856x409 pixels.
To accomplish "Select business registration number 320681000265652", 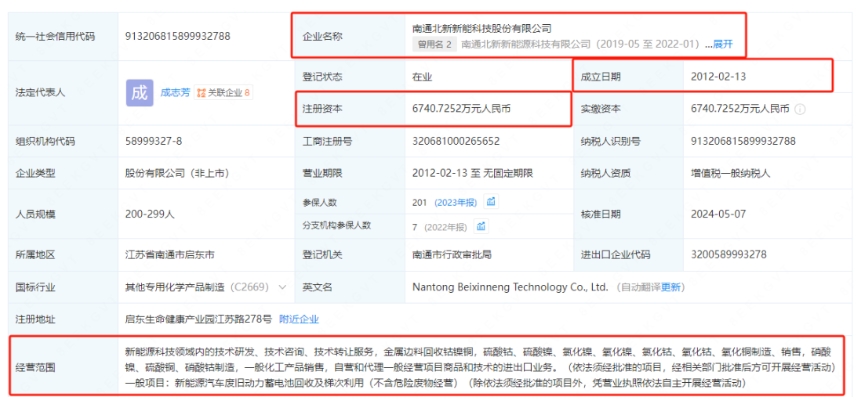I will click(456, 141).
